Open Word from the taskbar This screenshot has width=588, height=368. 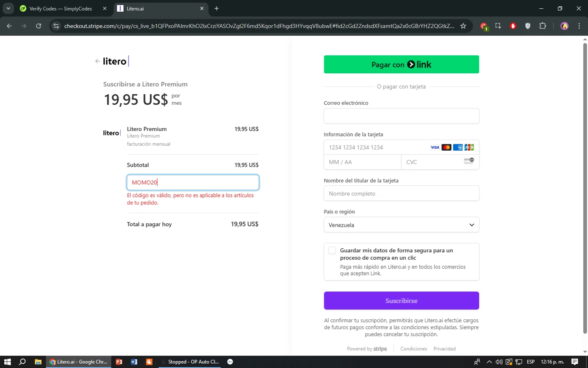point(134,362)
